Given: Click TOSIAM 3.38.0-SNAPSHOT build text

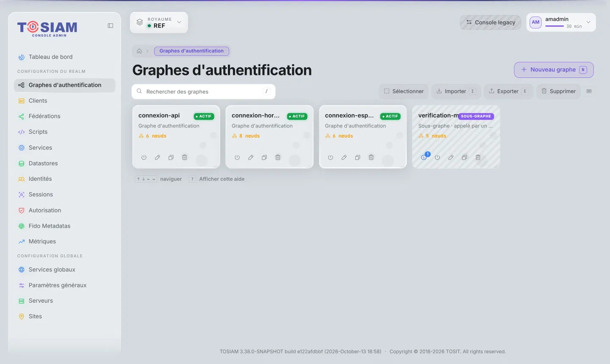Looking at the screenshot, I should tap(300, 352).
